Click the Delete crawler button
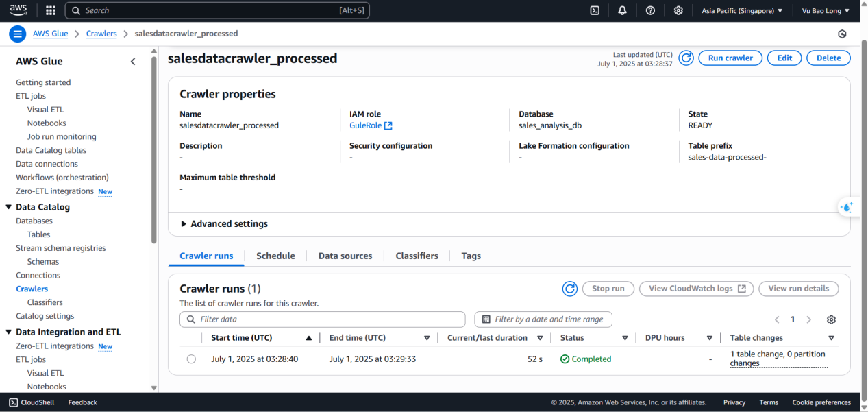Image resolution: width=868 pixels, height=412 pixels. 828,58
